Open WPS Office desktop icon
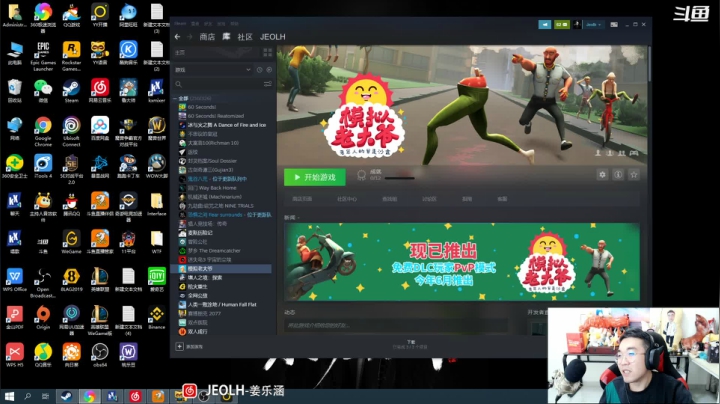The height and width of the screenshot is (404, 720). [x=15, y=280]
